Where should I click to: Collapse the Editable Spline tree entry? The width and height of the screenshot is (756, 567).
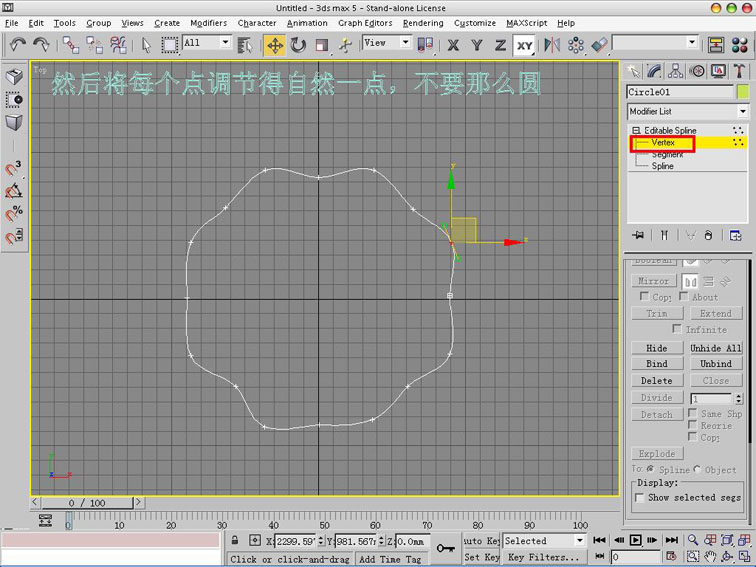(x=636, y=130)
